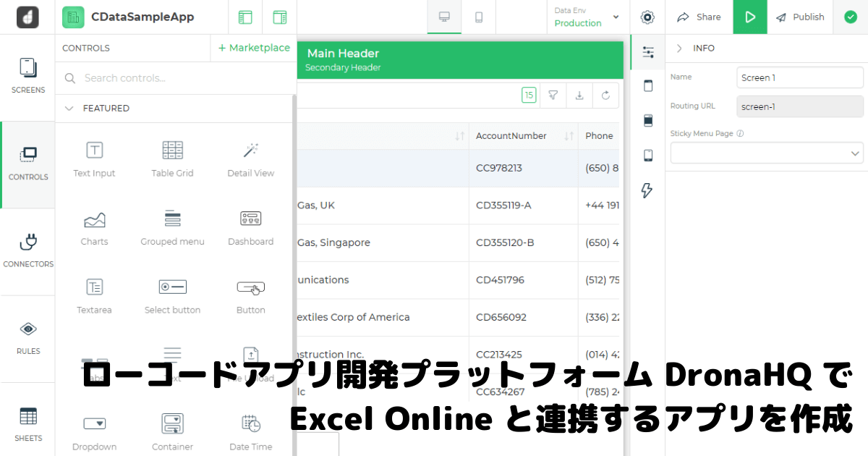The image size is (868, 456).
Task: Click the Phone column header
Action: (599, 136)
